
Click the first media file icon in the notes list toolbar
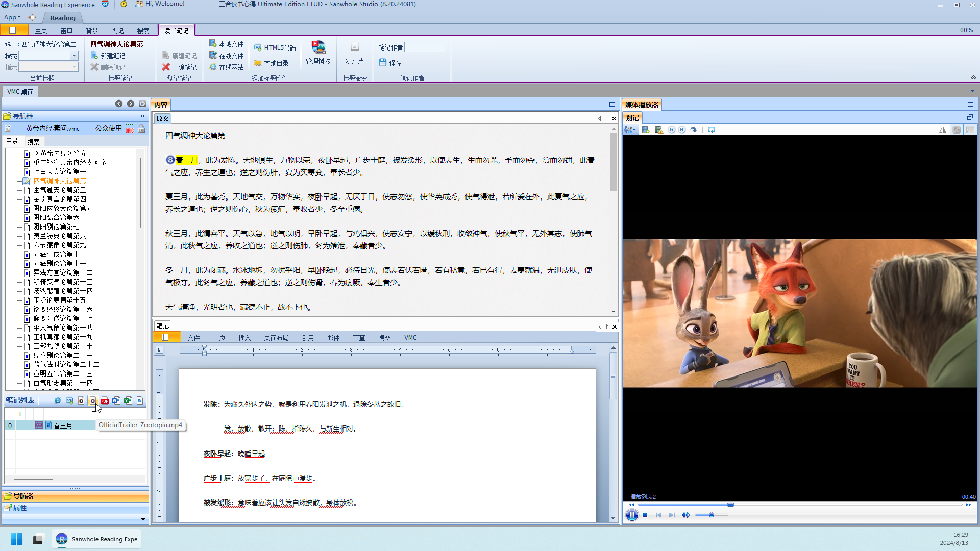pyautogui.click(x=81, y=400)
